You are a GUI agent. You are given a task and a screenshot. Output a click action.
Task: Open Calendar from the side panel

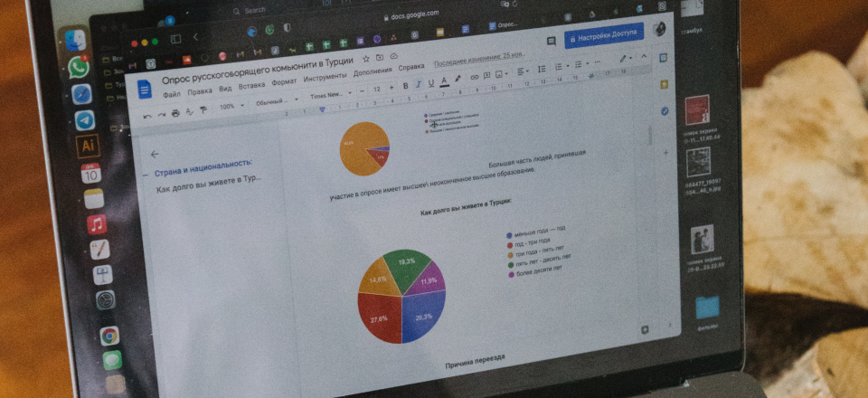[663, 58]
